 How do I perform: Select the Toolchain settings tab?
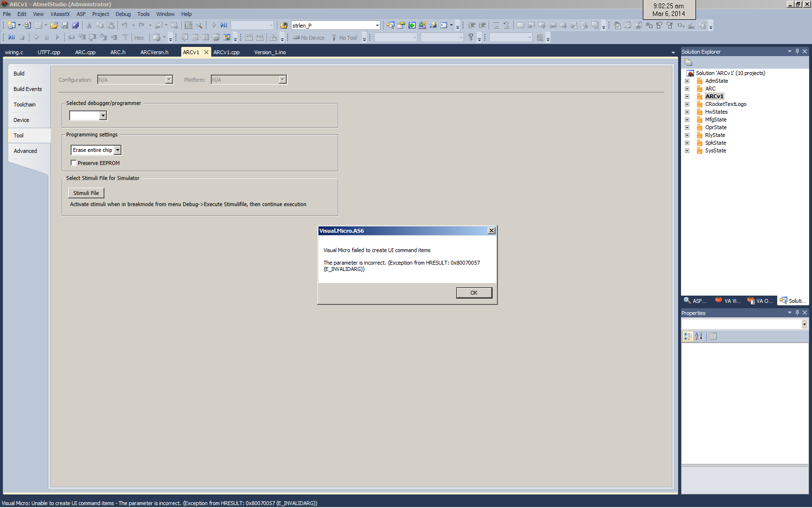point(25,105)
